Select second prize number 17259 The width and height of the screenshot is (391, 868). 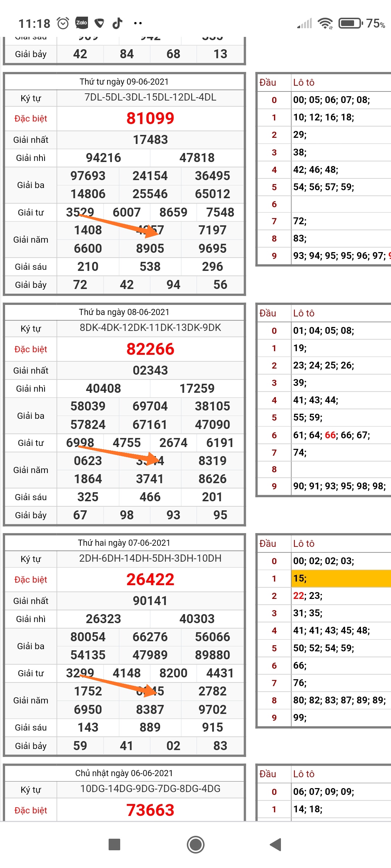tap(197, 388)
